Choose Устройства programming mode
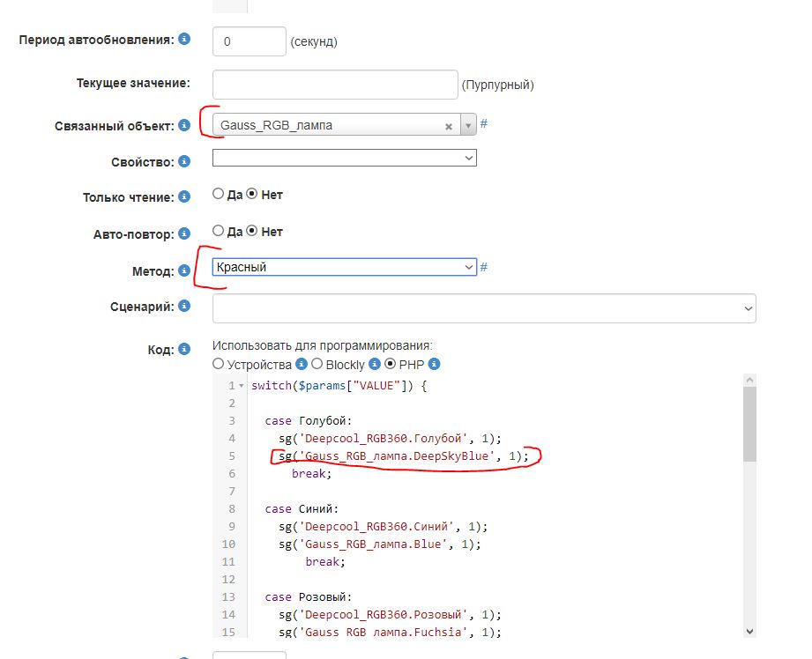This screenshot has width=812, height=659. click(x=218, y=364)
